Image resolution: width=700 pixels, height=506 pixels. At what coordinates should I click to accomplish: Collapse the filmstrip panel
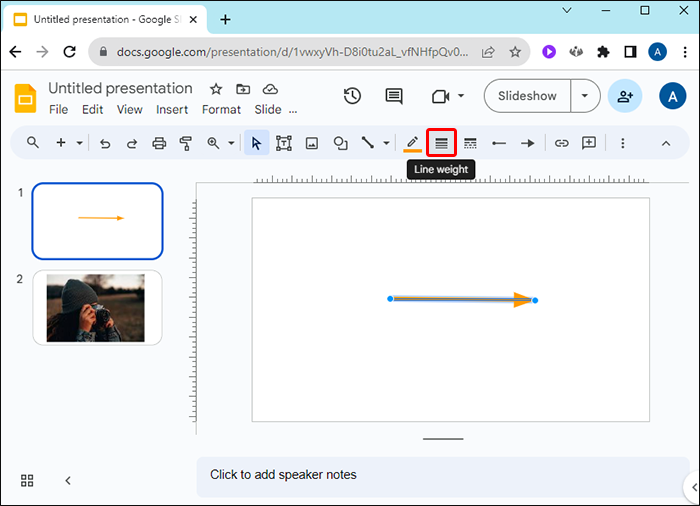tap(68, 481)
